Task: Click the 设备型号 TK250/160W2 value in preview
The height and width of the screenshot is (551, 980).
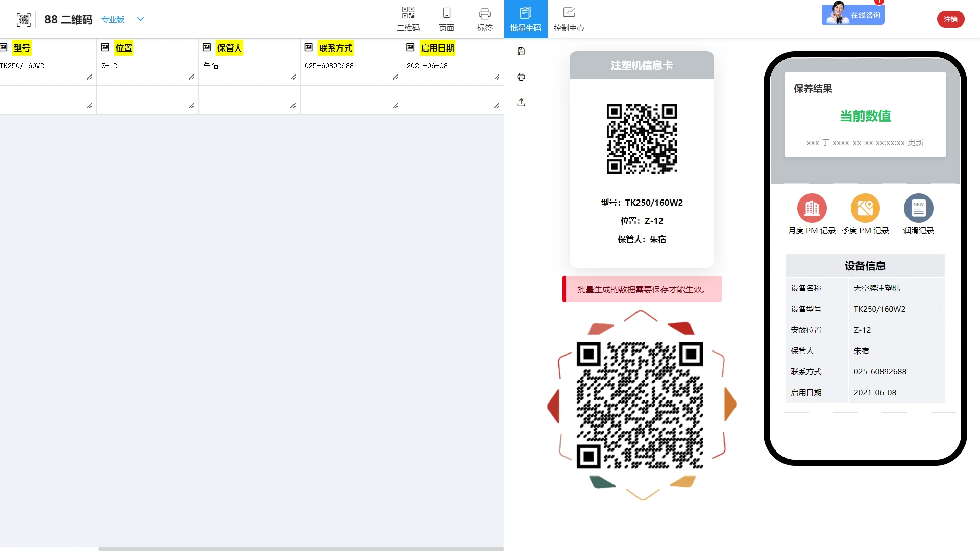Action: pos(879,309)
